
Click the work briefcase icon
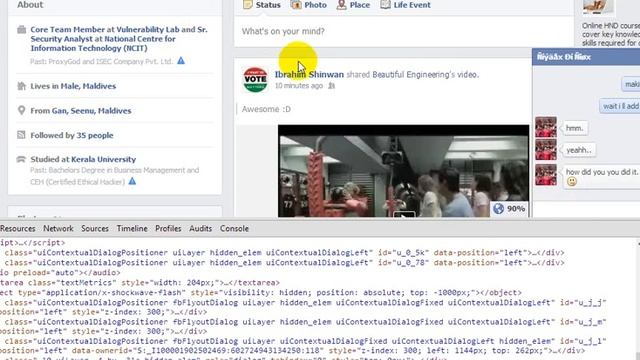[22, 30]
